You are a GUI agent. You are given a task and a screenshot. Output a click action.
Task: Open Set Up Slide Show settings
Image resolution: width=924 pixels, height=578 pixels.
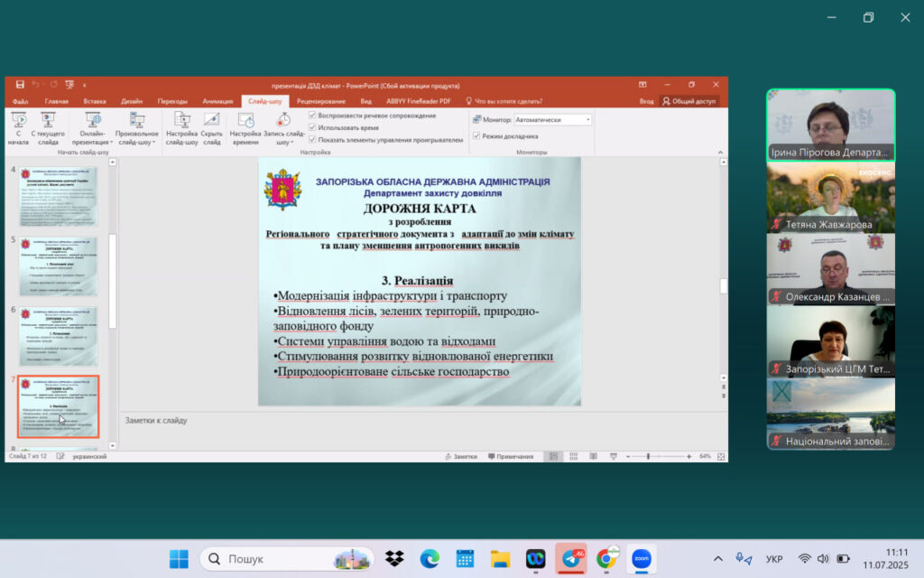pos(181,127)
